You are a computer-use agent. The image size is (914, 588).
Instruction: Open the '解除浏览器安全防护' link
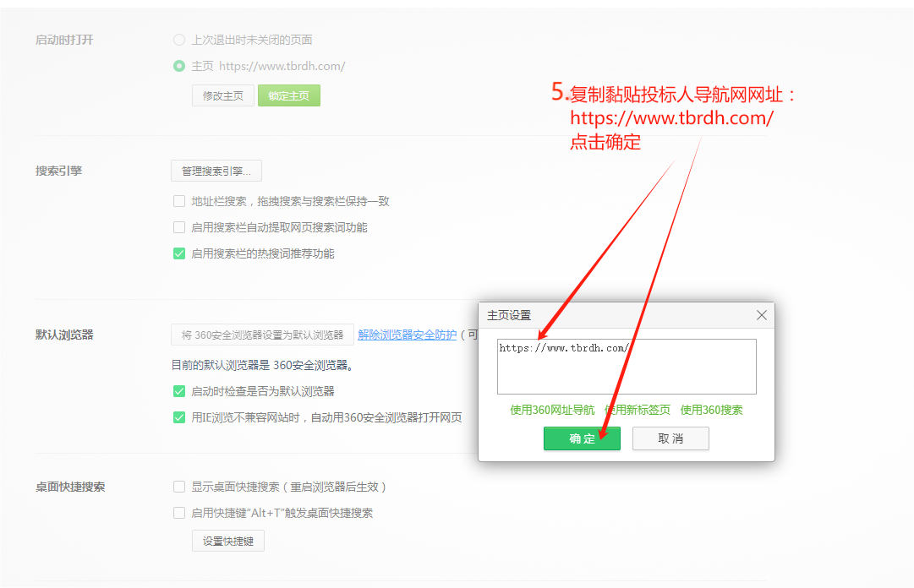407,335
